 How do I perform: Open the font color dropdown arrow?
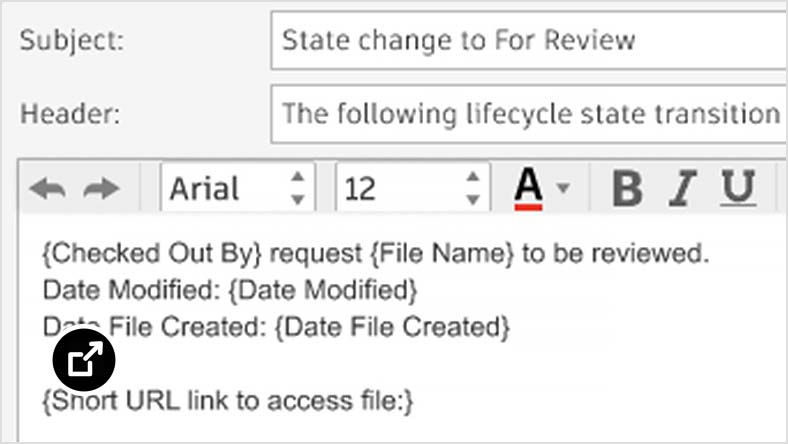click(x=563, y=188)
